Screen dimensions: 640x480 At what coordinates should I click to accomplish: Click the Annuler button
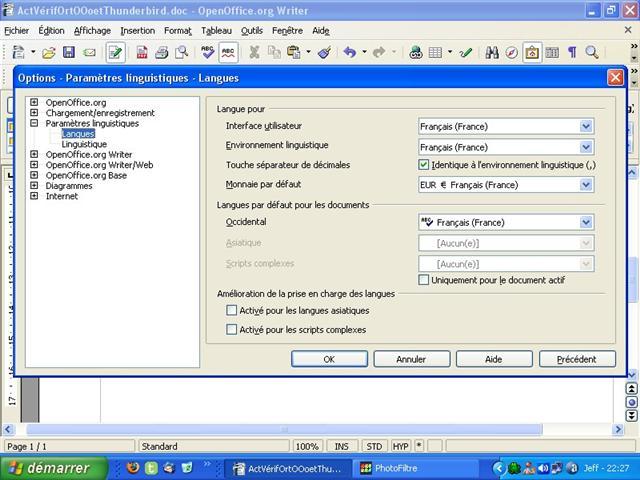[x=411, y=359]
